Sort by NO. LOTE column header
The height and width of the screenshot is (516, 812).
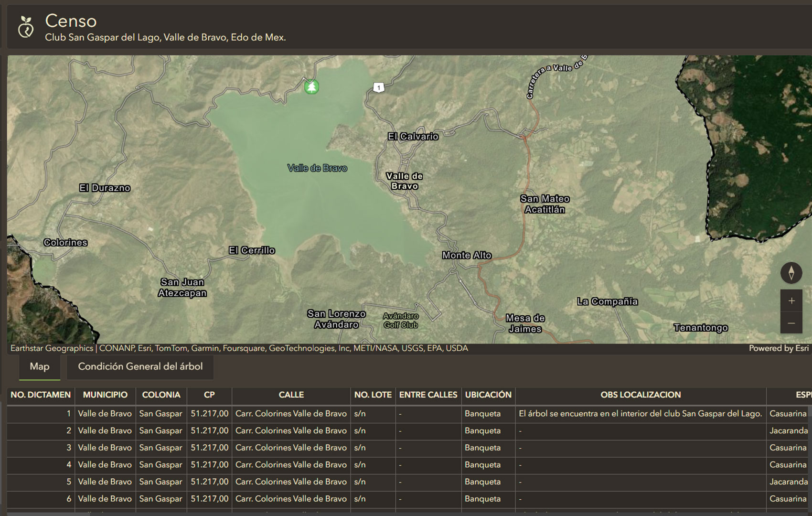pyautogui.click(x=373, y=395)
